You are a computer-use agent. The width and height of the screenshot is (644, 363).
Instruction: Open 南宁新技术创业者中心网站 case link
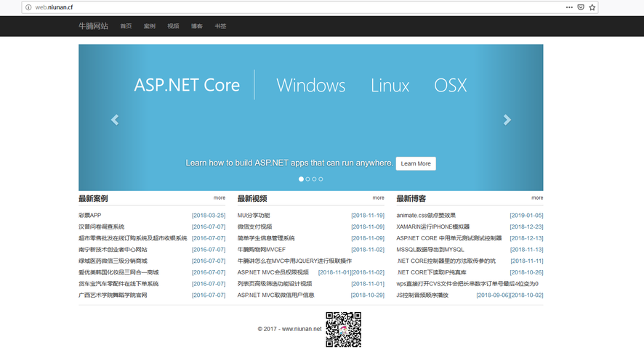click(x=113, y=250)
